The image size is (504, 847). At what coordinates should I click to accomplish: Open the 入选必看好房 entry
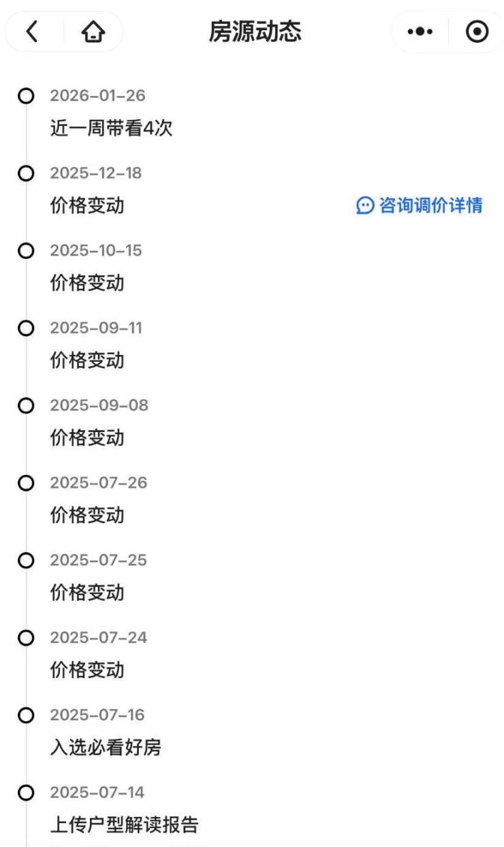click(x=106, y=748)
